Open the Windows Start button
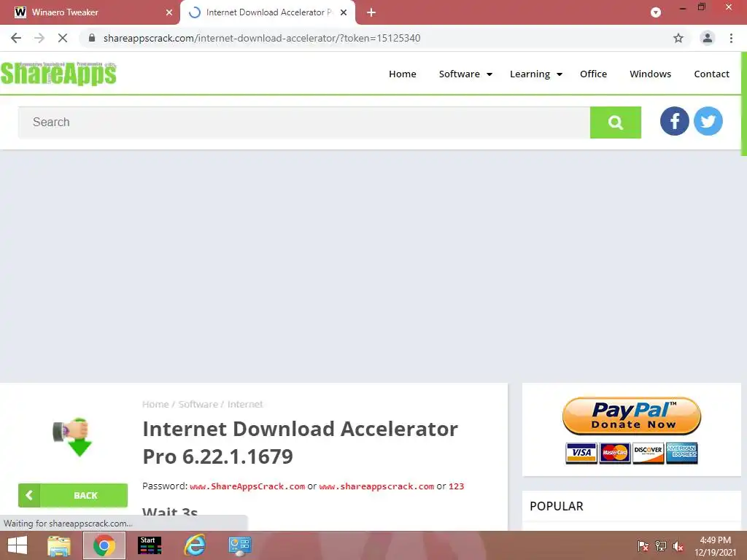The height and width of the screenshot is (560, 747). pos(18,545)
